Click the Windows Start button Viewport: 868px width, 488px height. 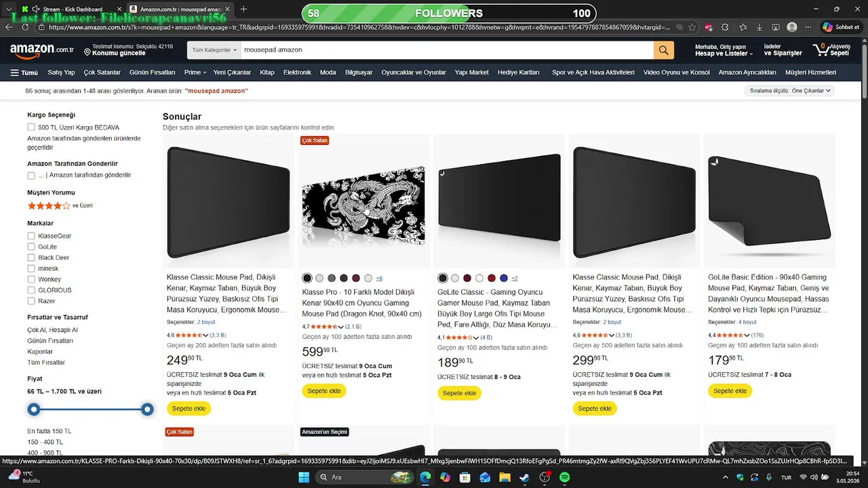tap(304, 477)
